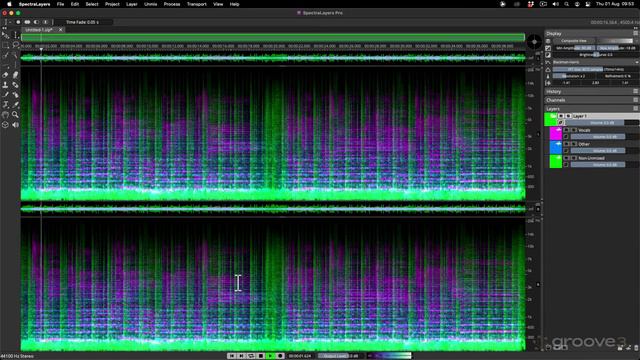This screenshot has width=640, height=360.
Task: Click the circular orientation pad
Action: tap(534, 42)
